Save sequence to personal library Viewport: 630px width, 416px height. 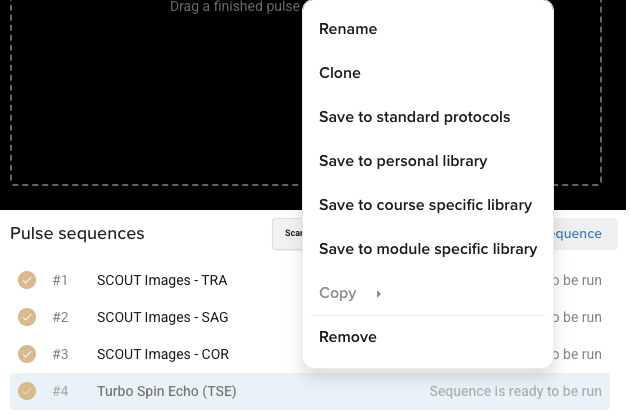[x=403, y=161]
